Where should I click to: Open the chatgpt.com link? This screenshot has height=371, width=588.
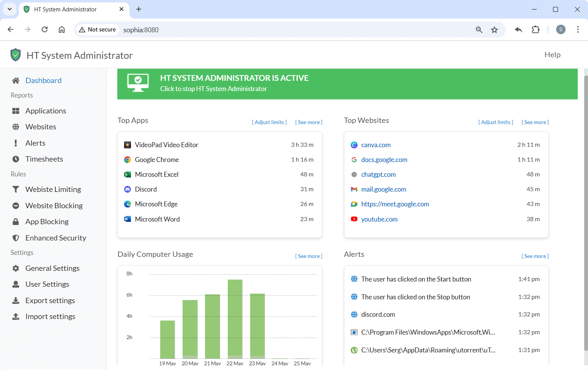pos(378,174)
